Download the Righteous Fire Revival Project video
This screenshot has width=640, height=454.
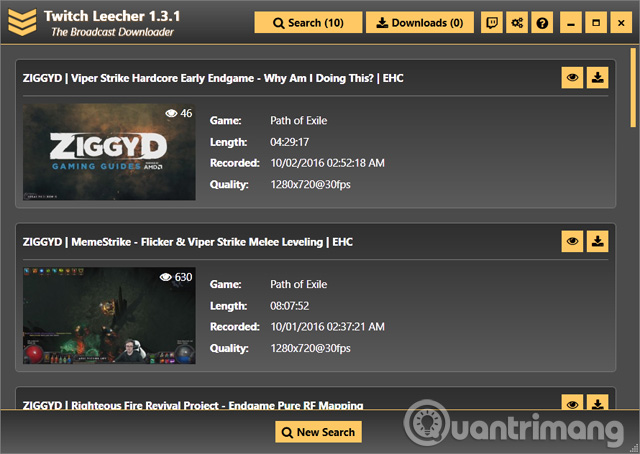click(x=598, y=402)
